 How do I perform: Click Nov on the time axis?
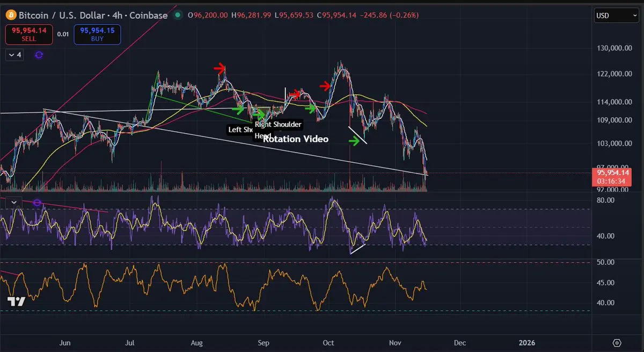pyautogui.click(x=396, y=342)
